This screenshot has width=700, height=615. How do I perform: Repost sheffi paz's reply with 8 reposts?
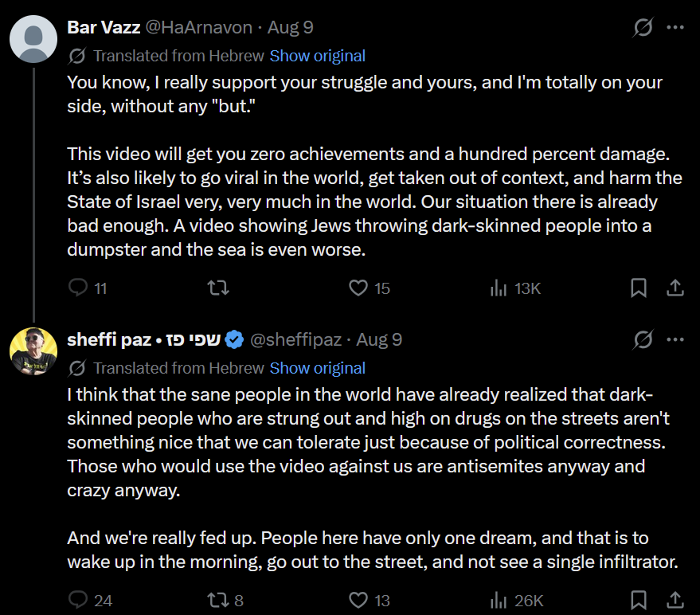(225, 600)
